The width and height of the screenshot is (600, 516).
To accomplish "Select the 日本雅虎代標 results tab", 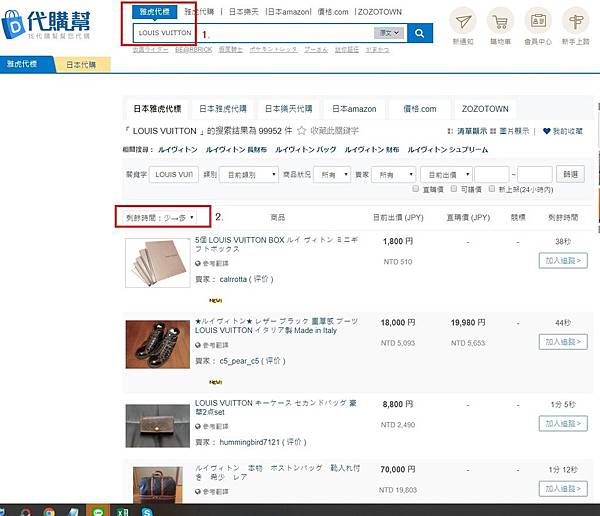I will tap(157, 109).
